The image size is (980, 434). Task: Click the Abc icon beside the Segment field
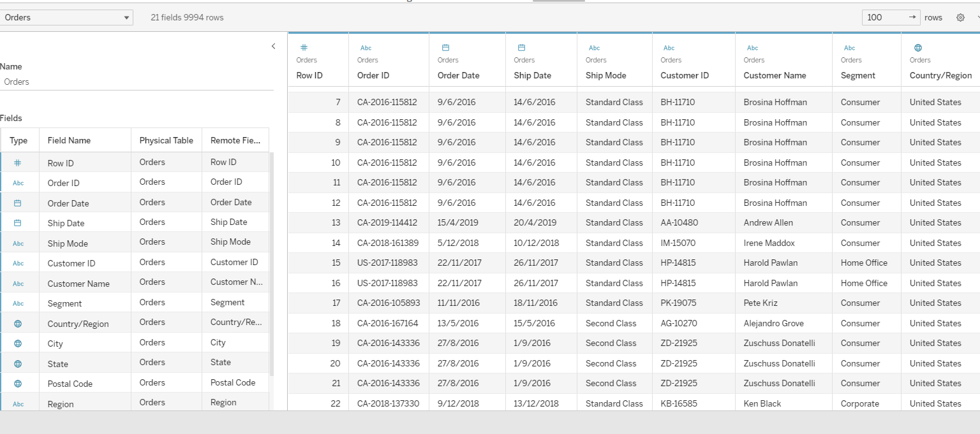coord(18,303)
